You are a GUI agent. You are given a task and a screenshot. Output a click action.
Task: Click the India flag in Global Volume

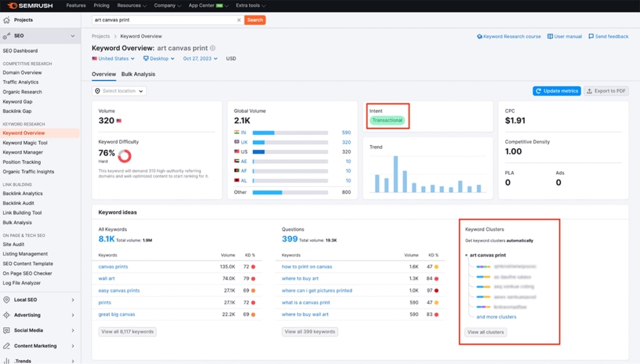point(237,132)
